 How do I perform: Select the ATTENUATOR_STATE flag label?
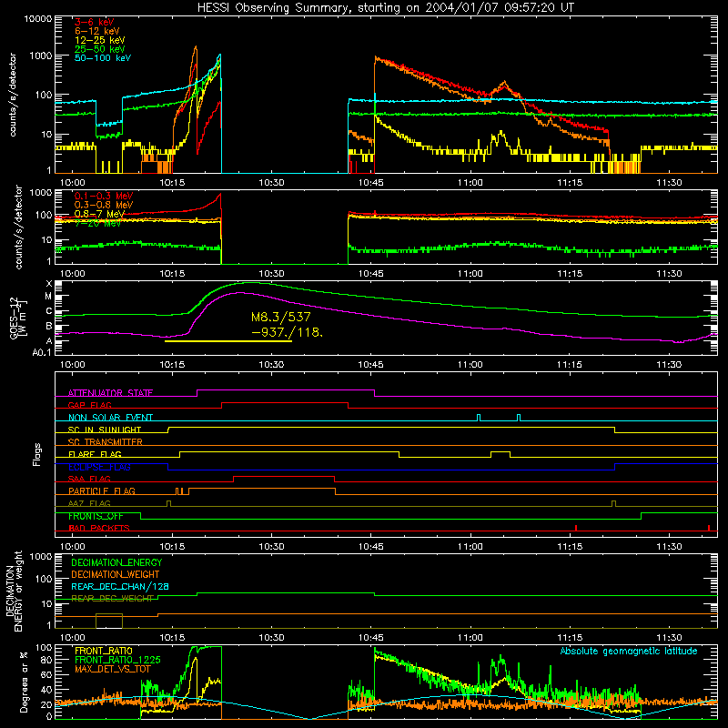coord(110,393)
